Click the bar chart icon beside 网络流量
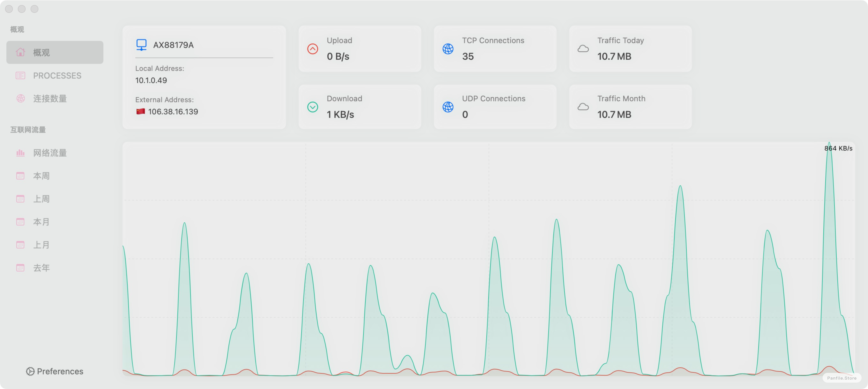868x389 pixels. (20, 153)
